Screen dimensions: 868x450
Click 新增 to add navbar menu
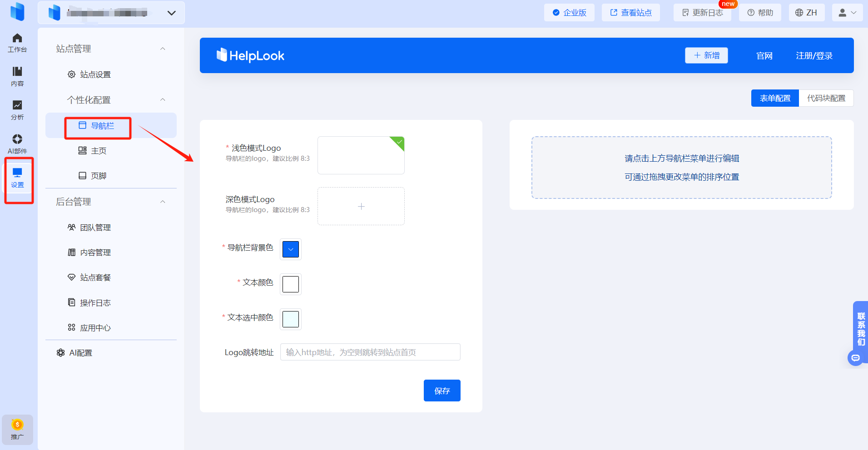(x=706, y=55)
